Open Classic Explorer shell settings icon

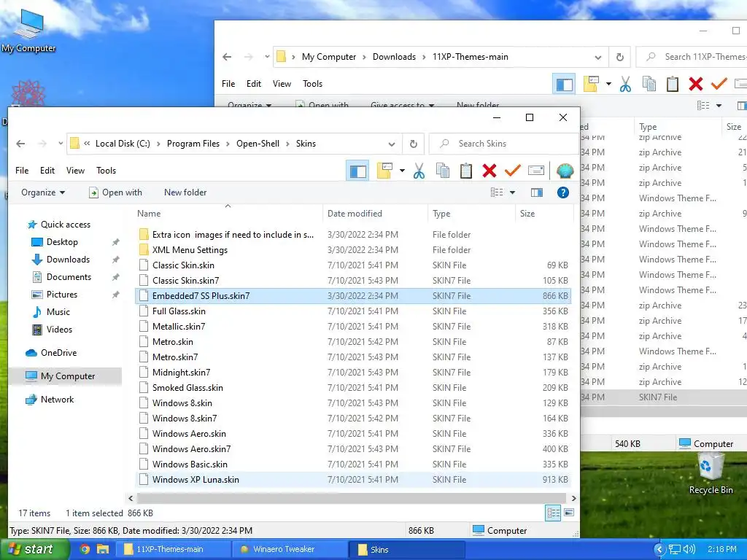(565, 171)
